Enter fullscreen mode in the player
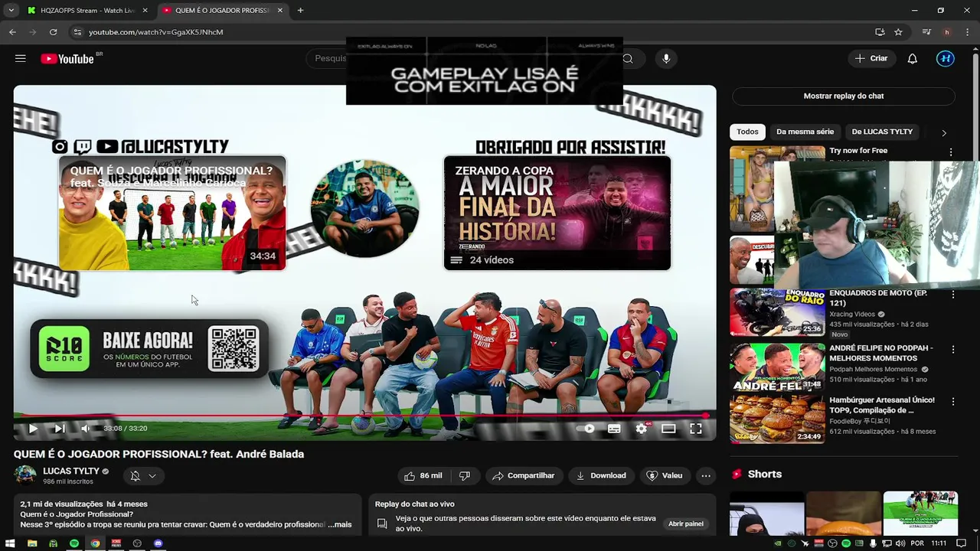This screenshot has height=551, width=980. (696, 429)
